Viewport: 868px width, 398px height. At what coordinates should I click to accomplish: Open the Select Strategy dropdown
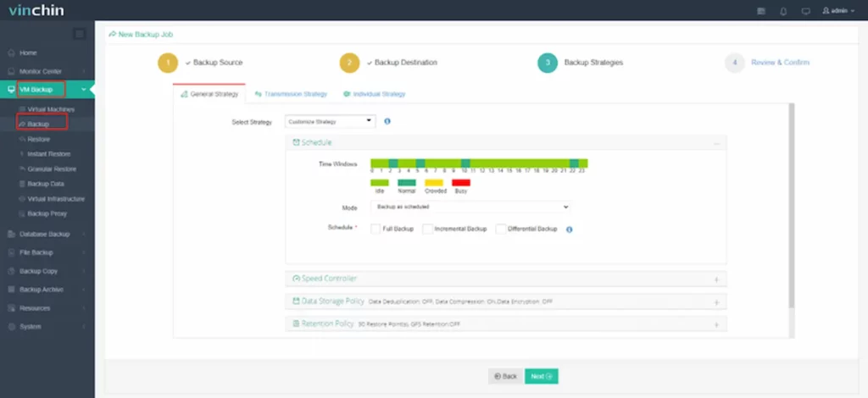331,121
